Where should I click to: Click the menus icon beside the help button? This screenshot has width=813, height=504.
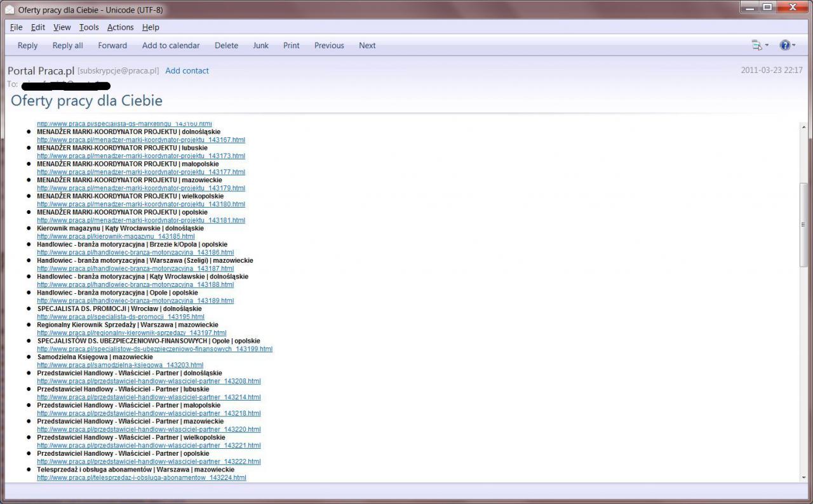756,45
